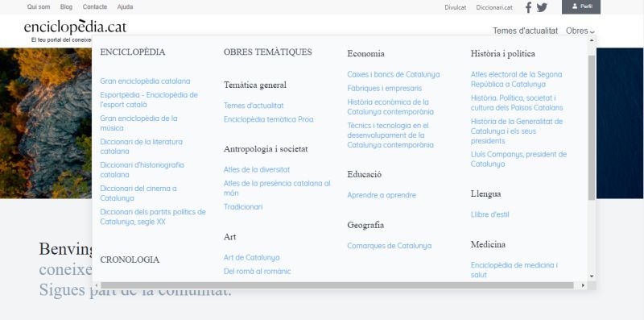Open Gran enciclopèdia catalana
Screen dimensions: 644x320
pyautogui.click(x=145, y=81)
